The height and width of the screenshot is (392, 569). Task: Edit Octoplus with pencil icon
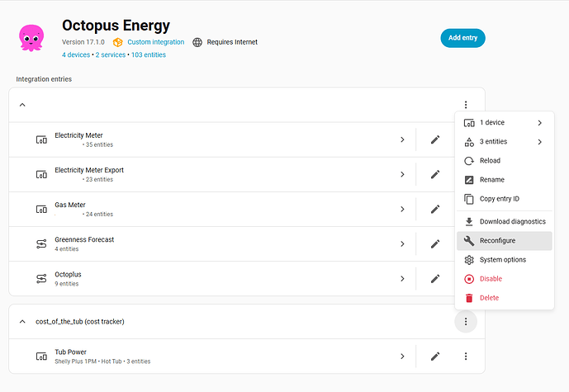point(435,279)
